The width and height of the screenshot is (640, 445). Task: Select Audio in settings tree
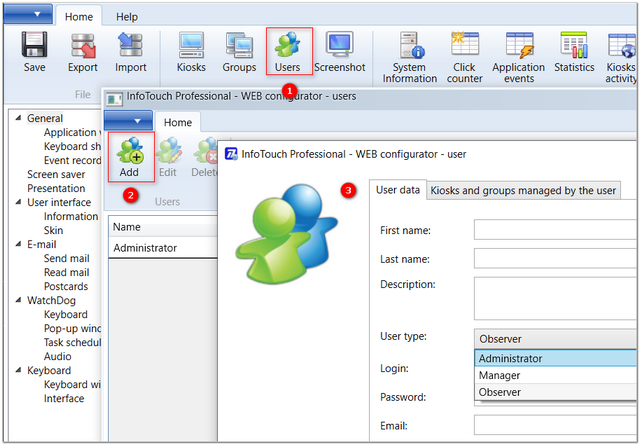(x=58, y=356)
